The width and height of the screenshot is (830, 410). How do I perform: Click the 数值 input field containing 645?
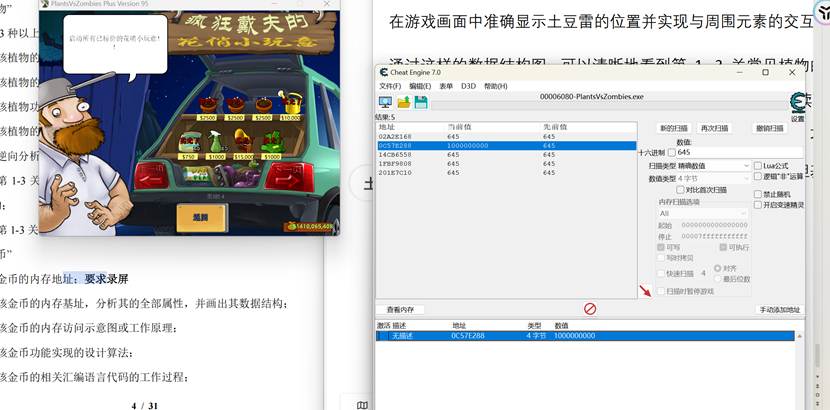738,152
